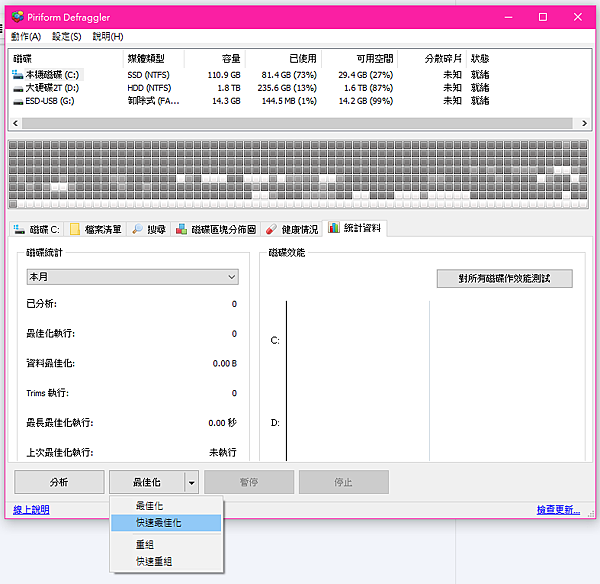Click the 81.4 GB (73%) used cell

(x=289, y=75)
